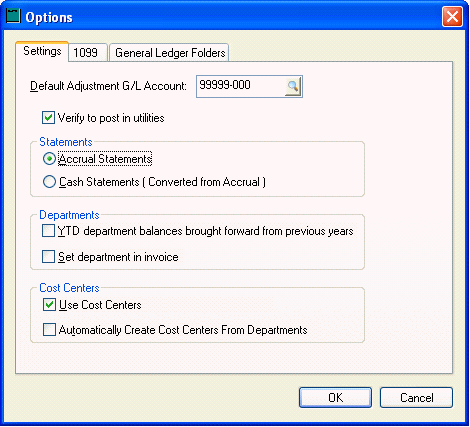Close the Options dialog with the red X
Viewport: 470px width, 427px height.
coord(452,16)
